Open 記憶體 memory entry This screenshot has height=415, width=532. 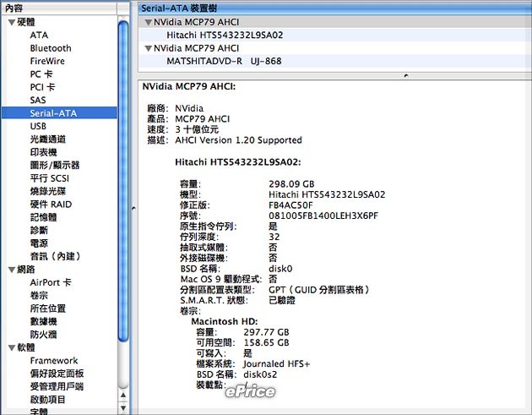point(43,217)
